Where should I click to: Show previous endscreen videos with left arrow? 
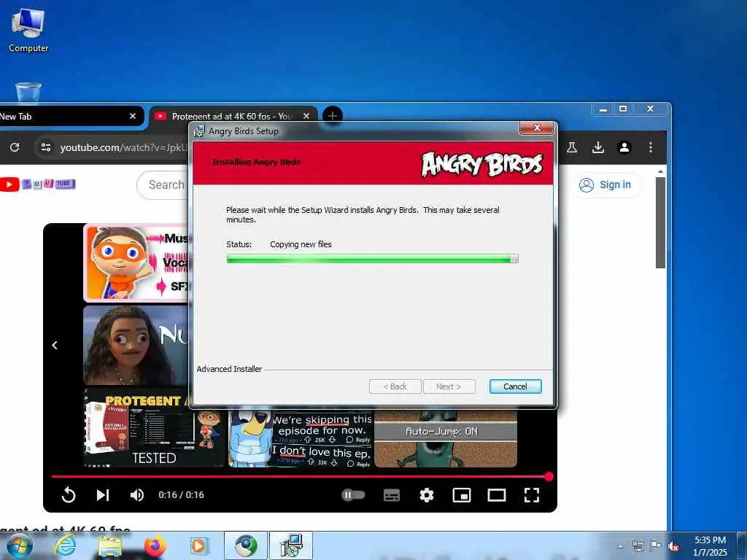55,345
